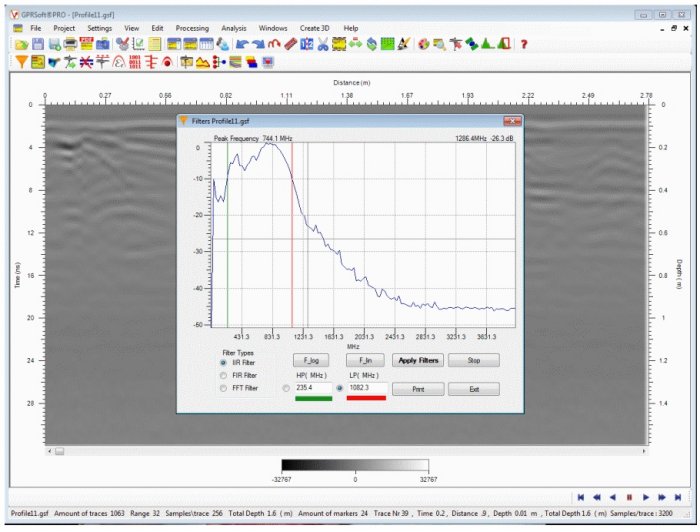This screenshot has height=532, width=700.
Task: Click the save disk toolbar icon
Action: tap(38, 45)
